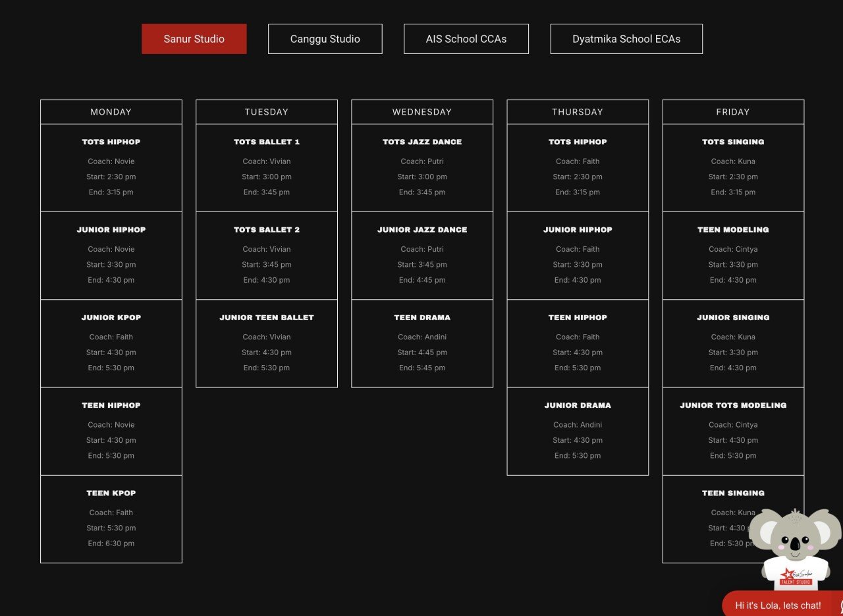Open the AIS School CCAs tab
Image resolution: width=843 pixels, height=616 pixels.
466,39
